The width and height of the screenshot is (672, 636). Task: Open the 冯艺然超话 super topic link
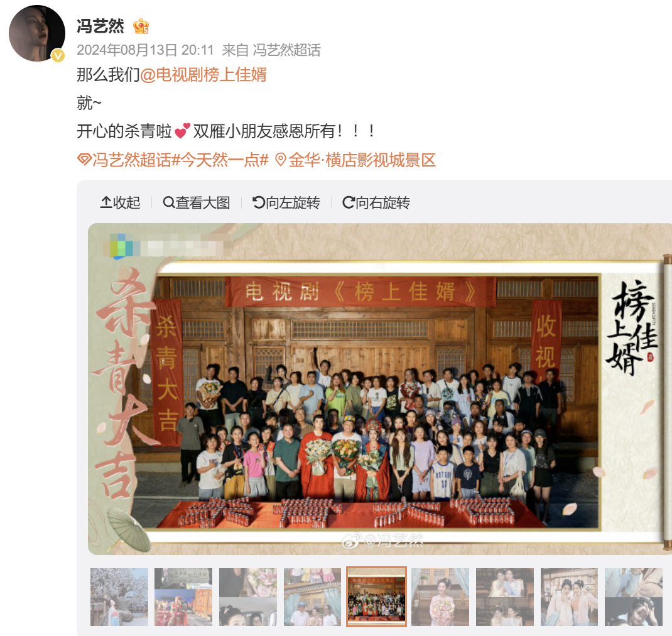[131, 160]
